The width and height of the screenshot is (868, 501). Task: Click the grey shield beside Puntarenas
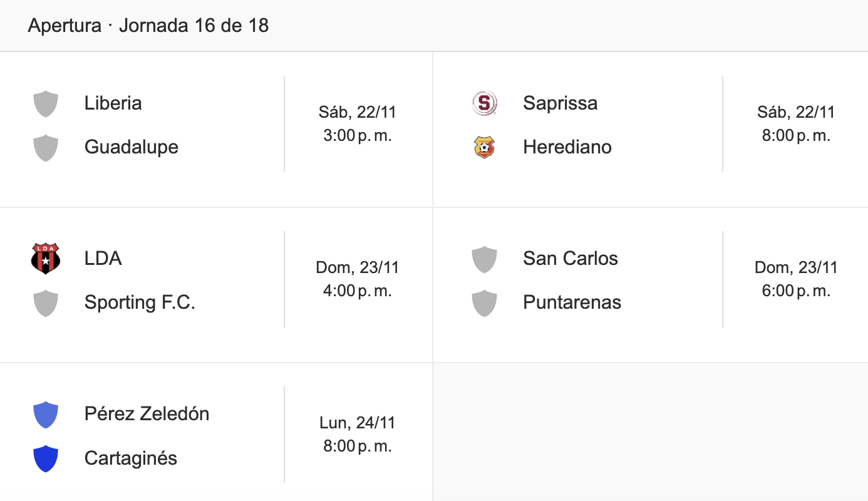click(484, 302)
